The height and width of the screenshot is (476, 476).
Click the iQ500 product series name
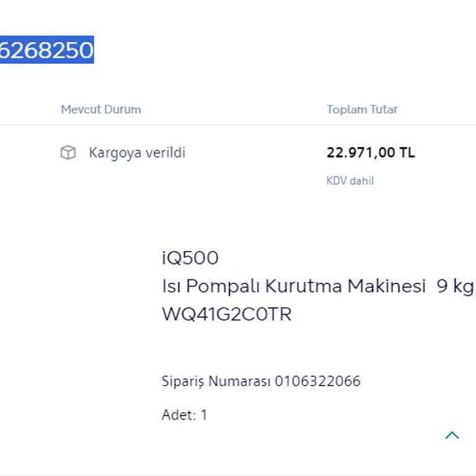coord(190,258)
